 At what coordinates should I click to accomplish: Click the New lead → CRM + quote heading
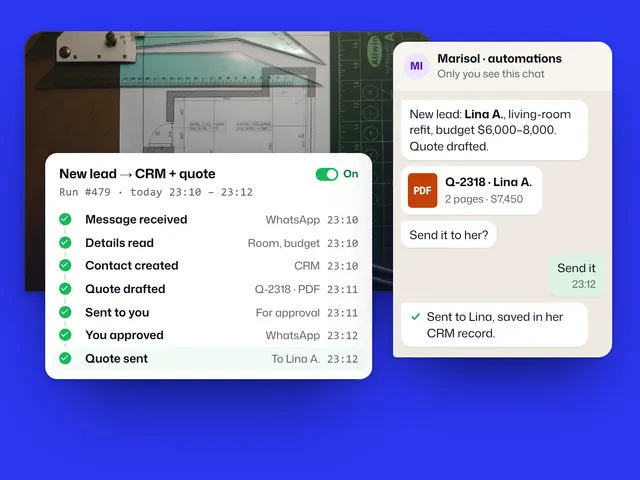(137, 174)
